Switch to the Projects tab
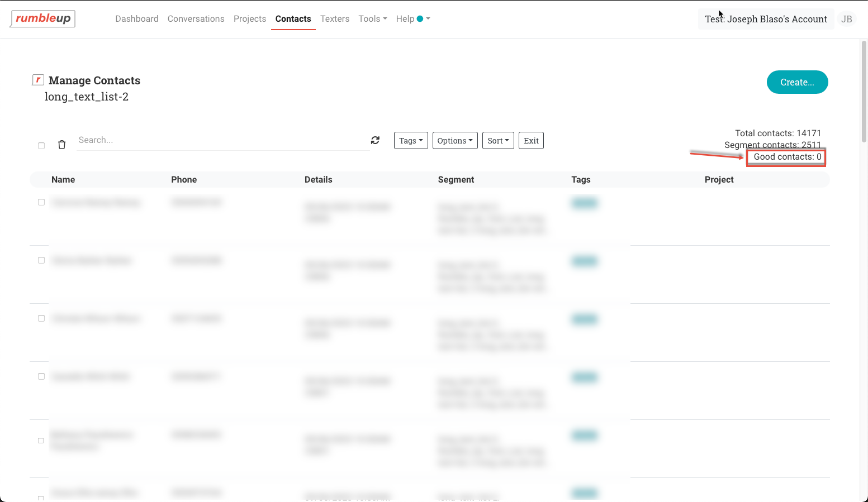868x502 pixels. 250,19
